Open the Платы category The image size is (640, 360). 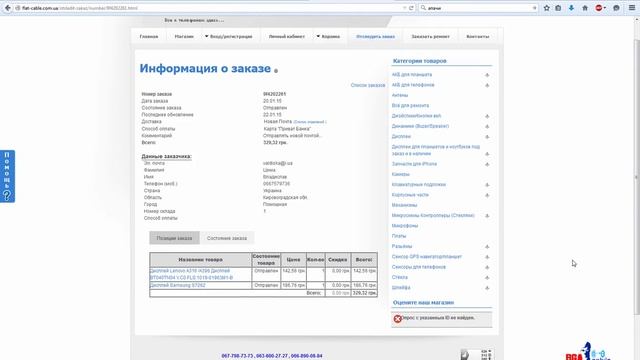(x=399, y=236)
